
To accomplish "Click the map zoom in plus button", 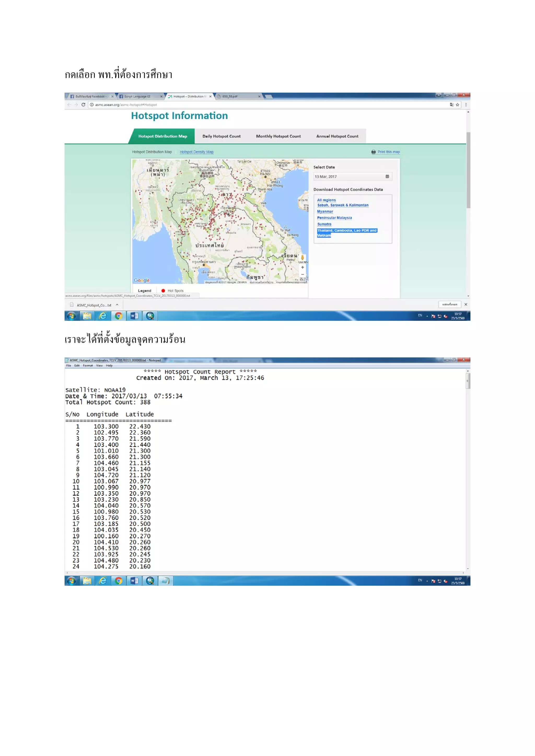I will click(x=303, y=267).
